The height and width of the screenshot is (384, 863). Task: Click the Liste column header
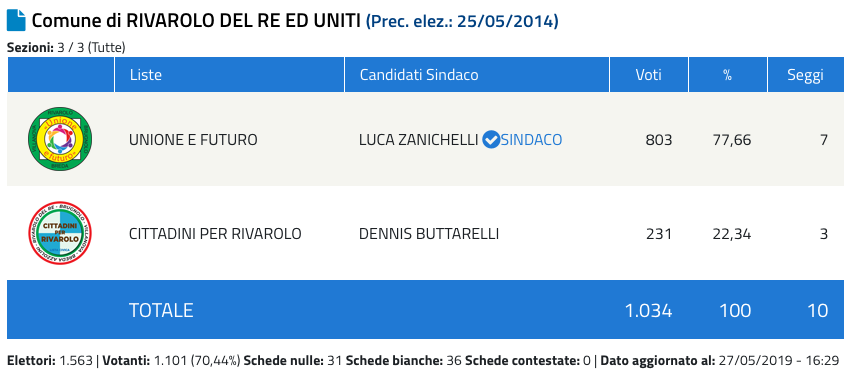pos(146,75)
